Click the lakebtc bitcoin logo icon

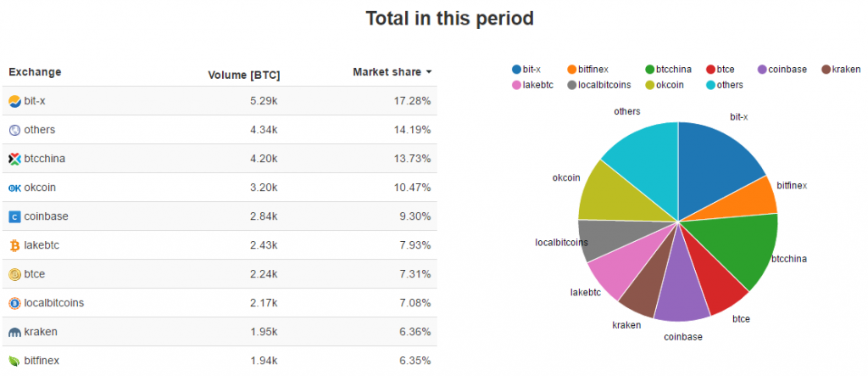[14, 245]
